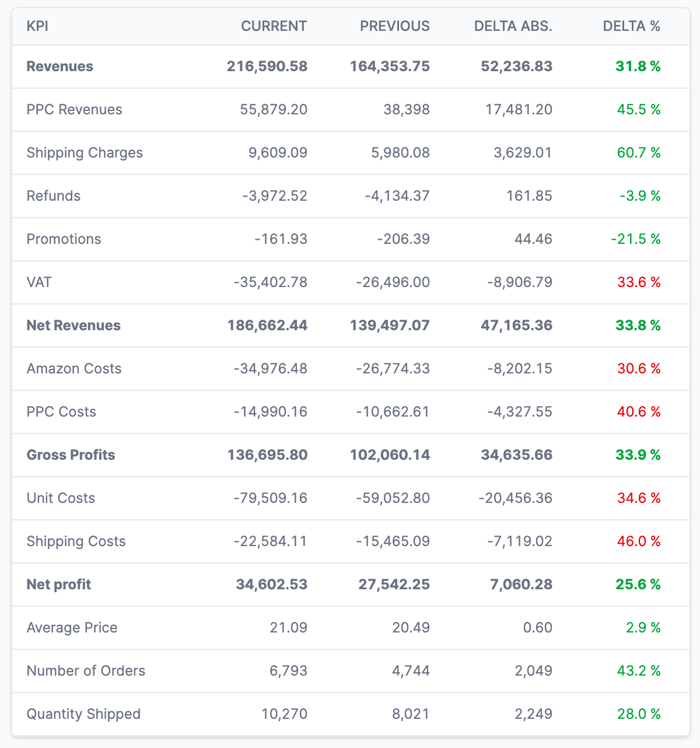Click the DELTA % column header
The width and height of the screenshot is (700, 748).
631,26
